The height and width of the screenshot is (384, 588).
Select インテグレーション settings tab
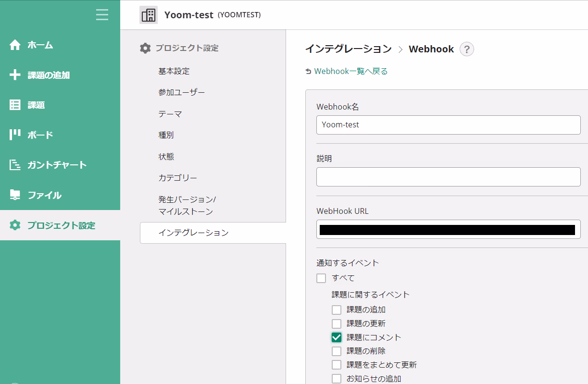(213, 233)
